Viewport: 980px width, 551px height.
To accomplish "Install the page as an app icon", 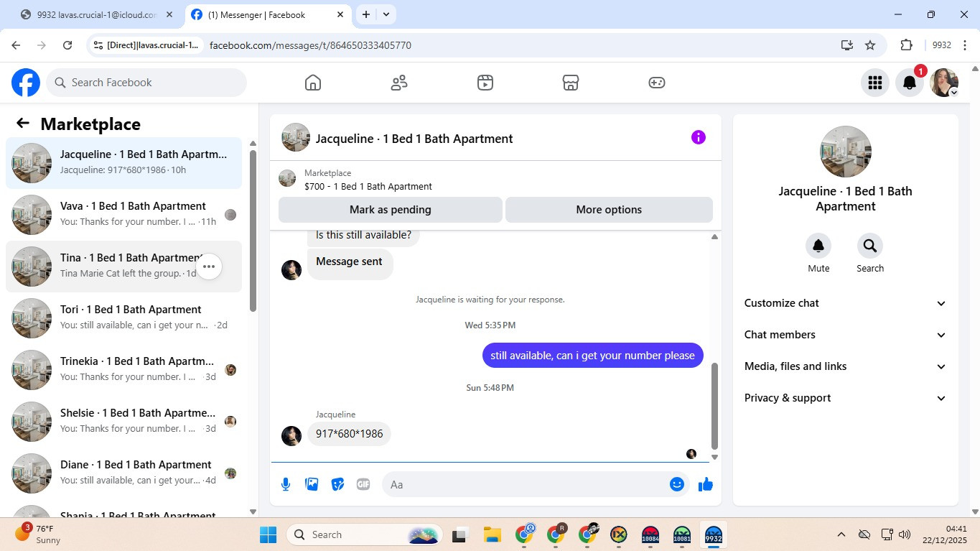I will 847,45.
